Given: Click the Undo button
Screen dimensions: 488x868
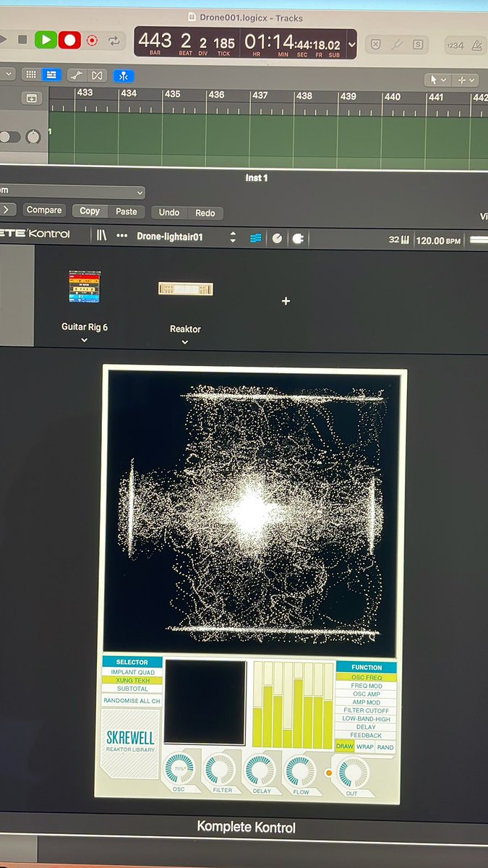Looking at the screenshot, I should coord(168,212).
